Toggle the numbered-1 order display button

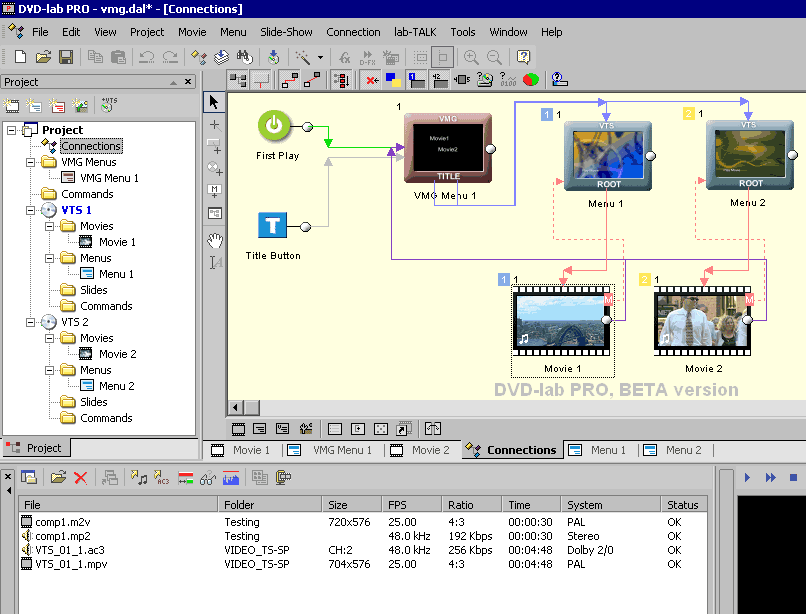(x=416, y=80)
